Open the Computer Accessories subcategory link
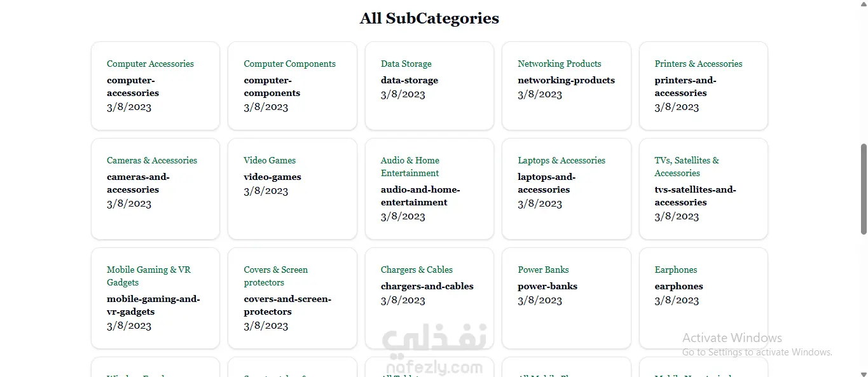The height and width of the screenshot is (377, 868). point(150,64)
